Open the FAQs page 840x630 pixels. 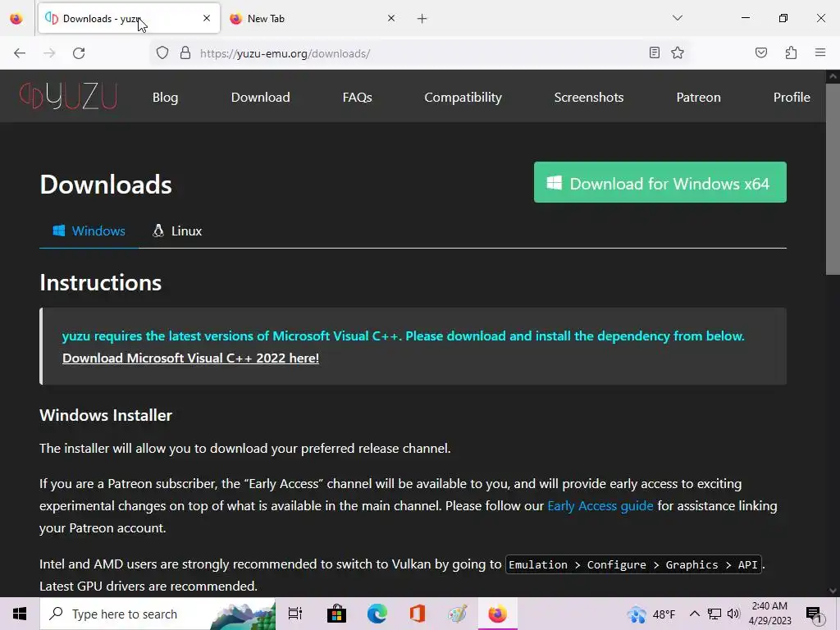coord(358,98)
